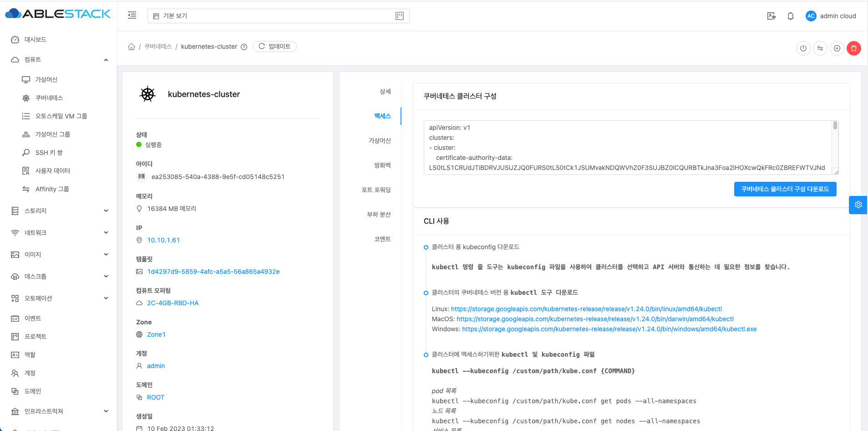Collapse the 컴퓨트 menu section
Screen dimensions: 868x431
[106, 60]
